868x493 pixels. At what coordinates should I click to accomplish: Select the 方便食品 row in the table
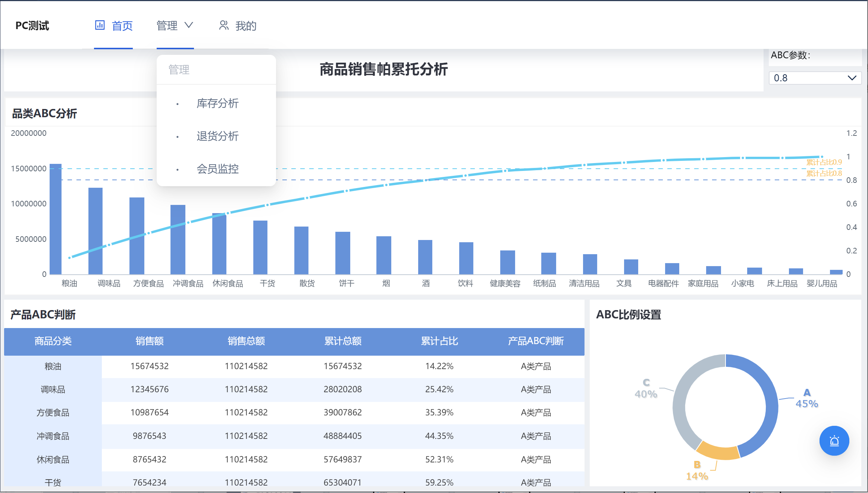click(294, 412)
